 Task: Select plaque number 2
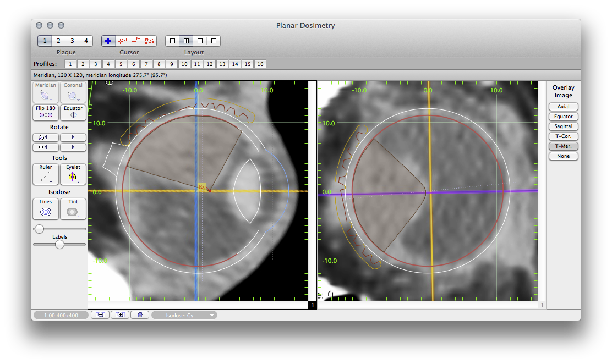58,41
